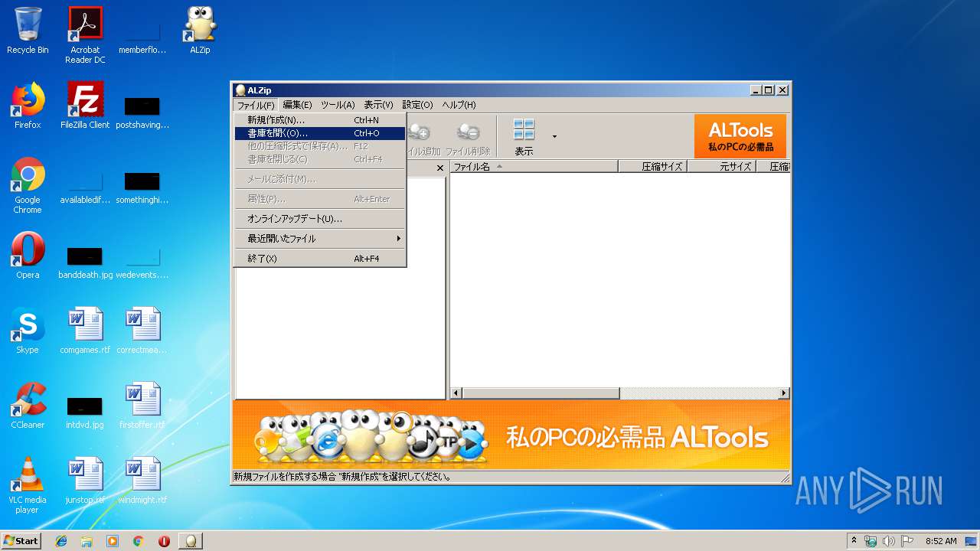The height and width of the screenshot is (551, 980).
Task: Select the Skype desktop shortcut
Action: [28, 331]
